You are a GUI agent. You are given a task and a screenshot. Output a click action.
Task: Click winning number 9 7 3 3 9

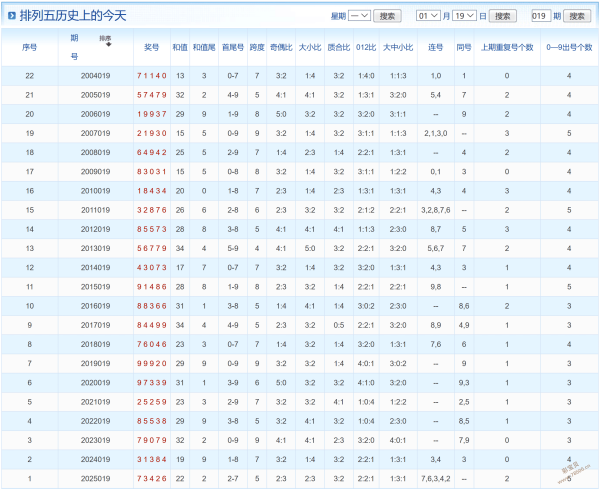pyautogui.click(x=151, y=383)
